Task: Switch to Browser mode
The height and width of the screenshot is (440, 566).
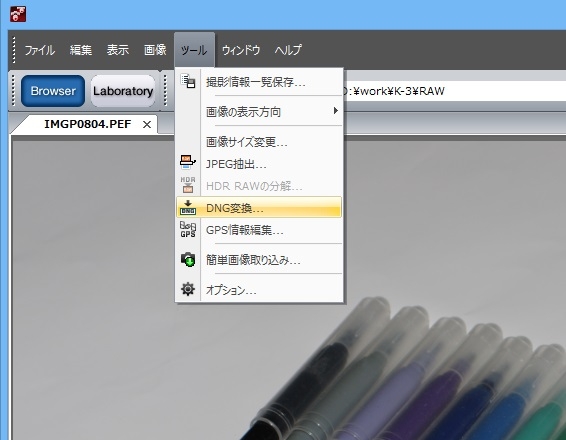Action: pyautogui.click(x=53, y=91)
